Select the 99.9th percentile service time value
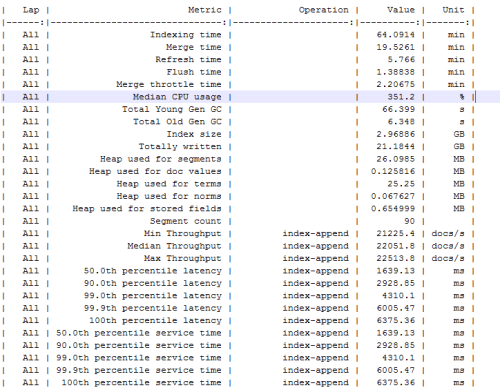Viewport: 500px width, 390px height. point(395,370)
